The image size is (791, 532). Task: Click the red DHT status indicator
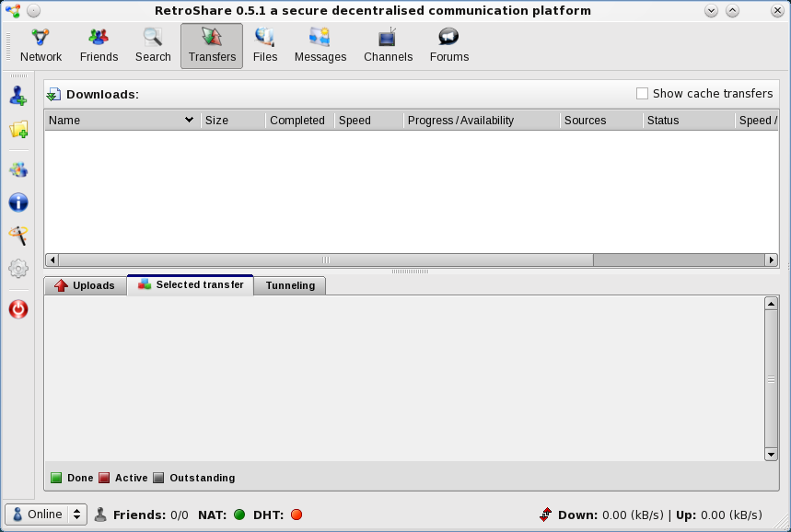[x=297, y=515]
